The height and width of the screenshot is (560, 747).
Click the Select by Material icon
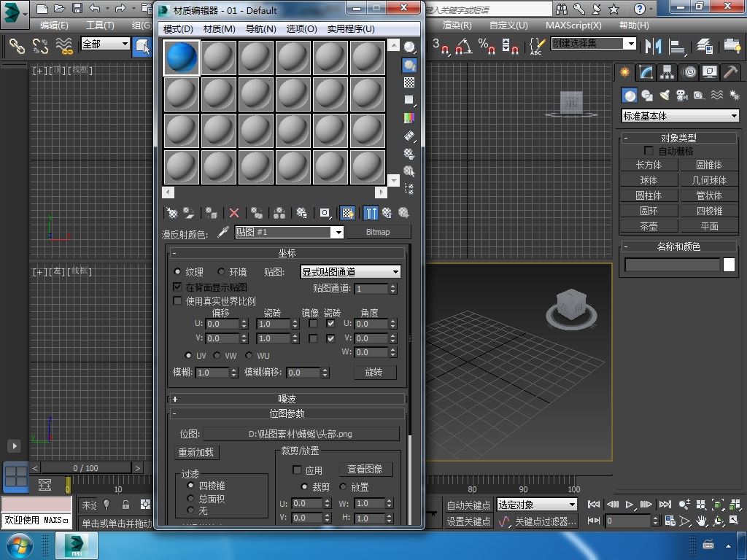tap(409, 171)
